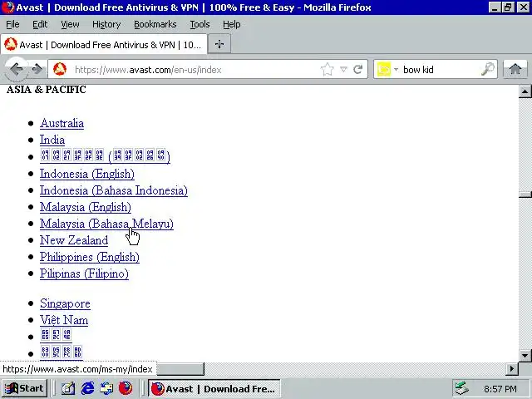
Task: Open the Help menu
Action: [x=232, y=24]
